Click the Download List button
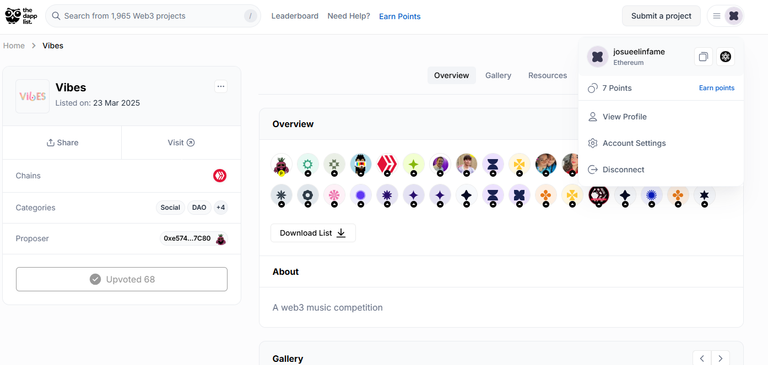The height and width of the screenshot is (365, 768). [313, 233]
